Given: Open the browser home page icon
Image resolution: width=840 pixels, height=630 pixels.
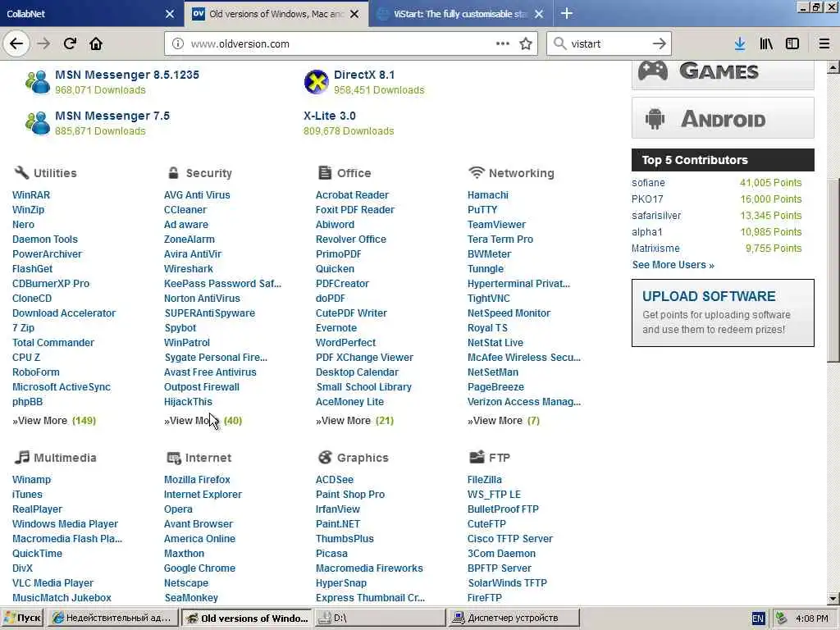Looking at the screenshot, I should click(x=96, y=43).
